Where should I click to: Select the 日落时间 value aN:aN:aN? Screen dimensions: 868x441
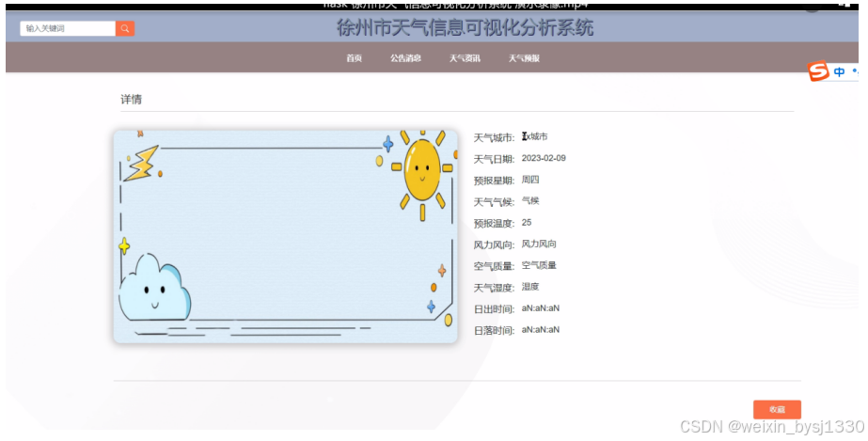(x=541, y=330)
